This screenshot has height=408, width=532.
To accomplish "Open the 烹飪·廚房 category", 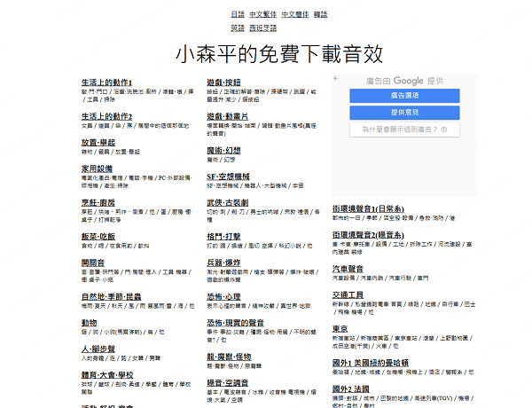I will coord(98,202).
